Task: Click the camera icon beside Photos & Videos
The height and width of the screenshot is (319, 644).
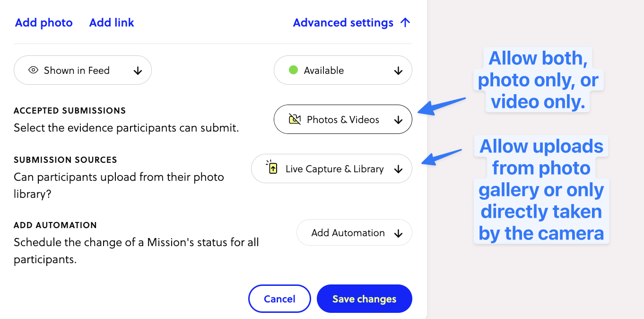Action: pyautogui.click(x=295, y=119)
